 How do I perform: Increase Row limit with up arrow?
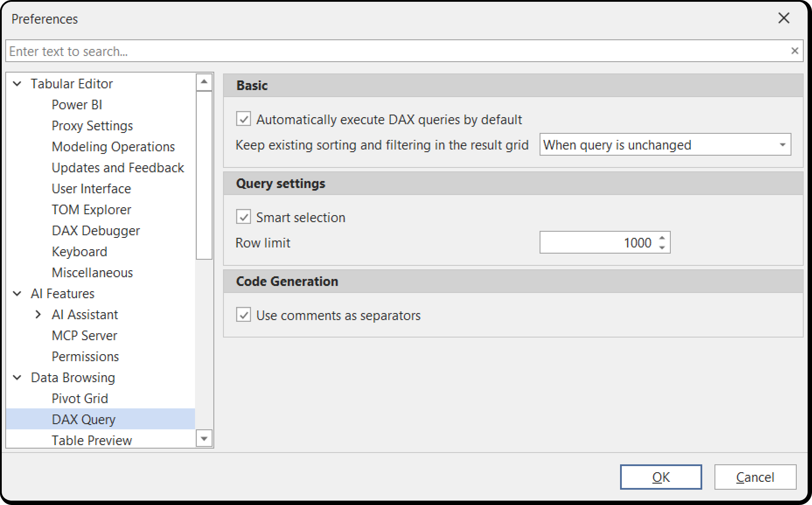(x=662, y=238)
